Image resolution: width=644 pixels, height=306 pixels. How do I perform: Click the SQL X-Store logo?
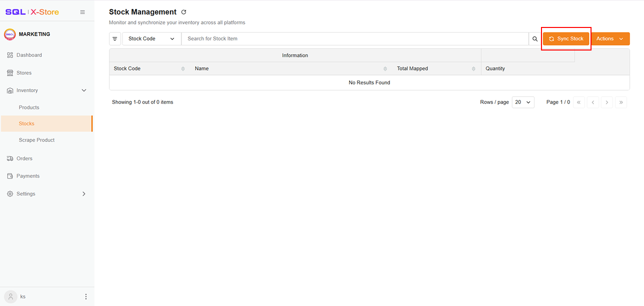pyautogui.click(x=32, y=12)
